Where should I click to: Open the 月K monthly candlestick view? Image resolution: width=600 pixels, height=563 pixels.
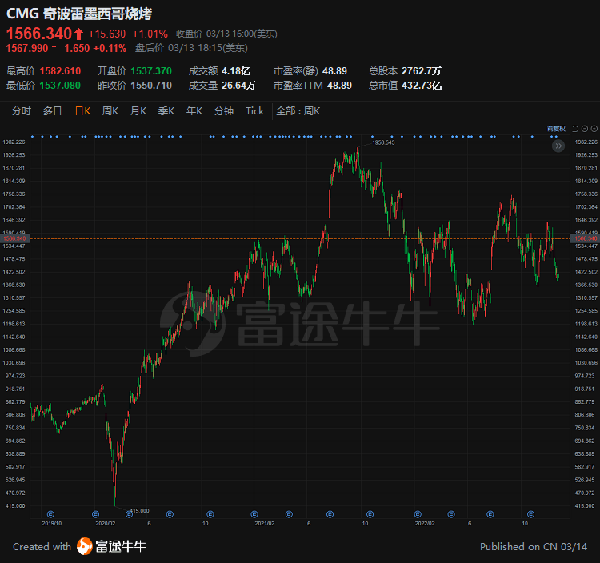tap(138, 110)
